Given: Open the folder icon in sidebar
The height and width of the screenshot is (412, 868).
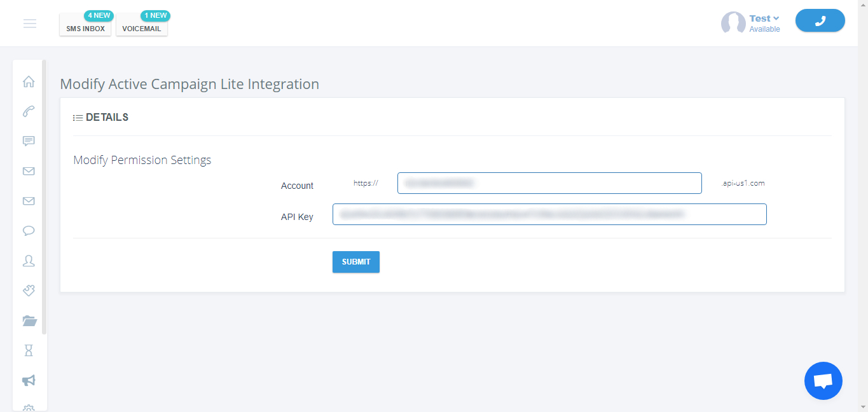Looking at the screenshot, I should coord(29,320).
